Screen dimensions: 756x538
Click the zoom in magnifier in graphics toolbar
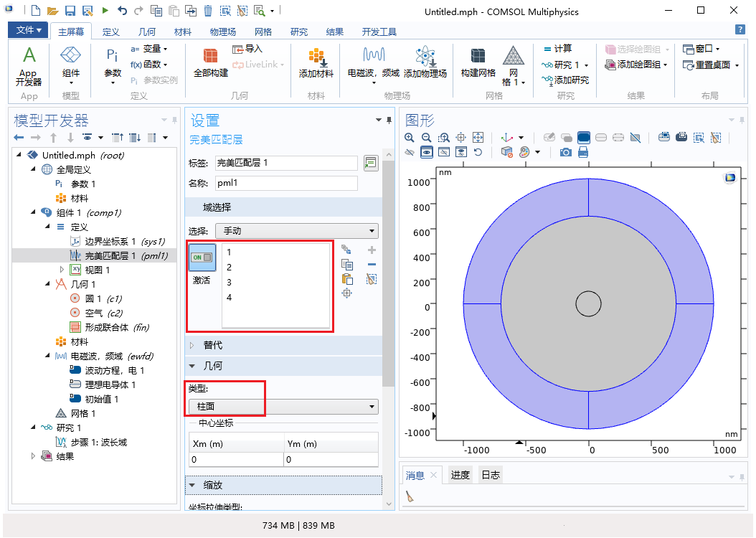coord(410,137)
